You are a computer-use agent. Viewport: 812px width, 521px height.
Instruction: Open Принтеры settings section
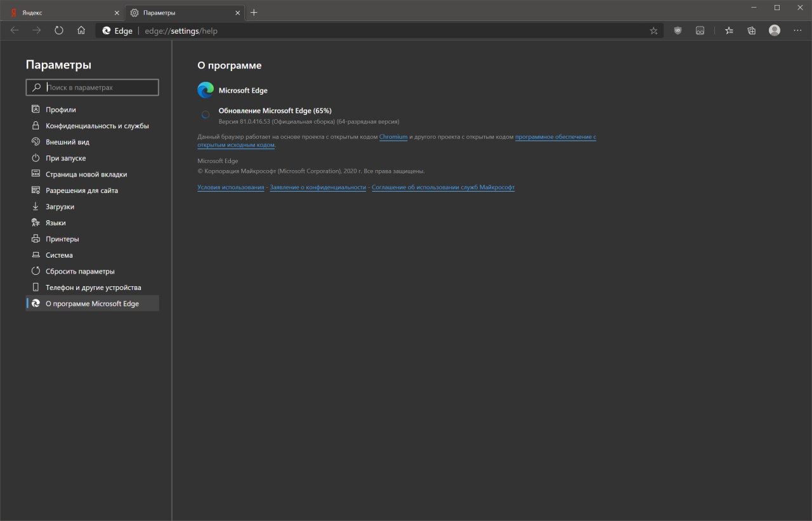coord(93,239)
